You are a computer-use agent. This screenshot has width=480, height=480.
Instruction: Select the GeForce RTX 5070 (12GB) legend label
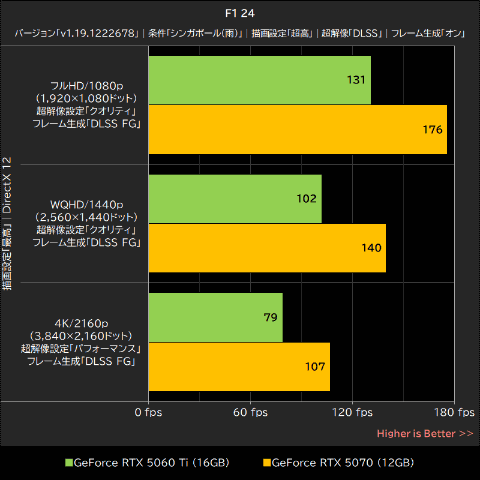(343, 463)
